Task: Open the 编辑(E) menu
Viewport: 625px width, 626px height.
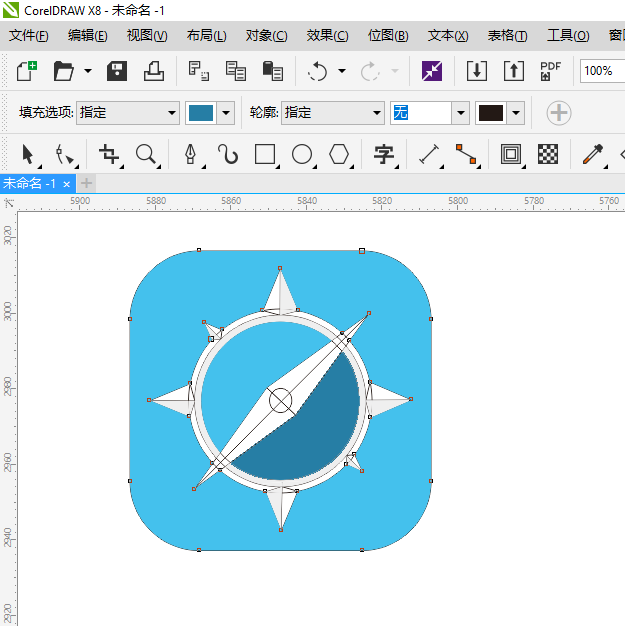Action: [x=87, y=36]
